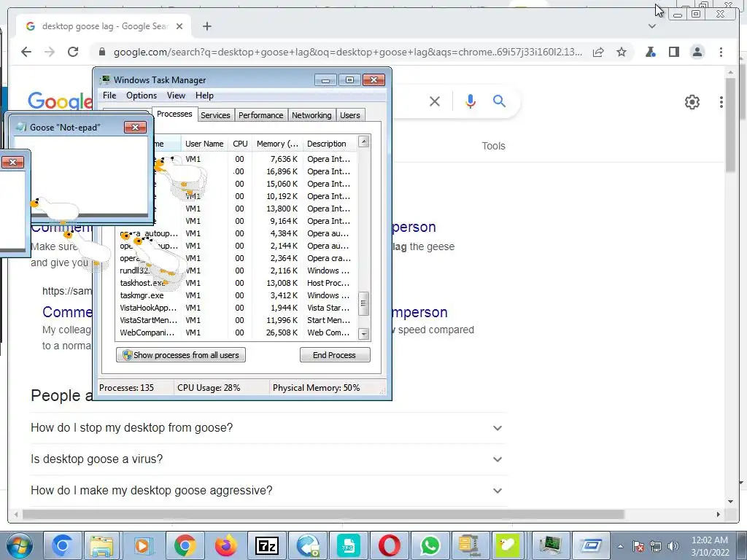Image resolution: width=747 pixels, height=560 pixels.
Task: Open Chrome profile avatar
Action: (697, 52)
